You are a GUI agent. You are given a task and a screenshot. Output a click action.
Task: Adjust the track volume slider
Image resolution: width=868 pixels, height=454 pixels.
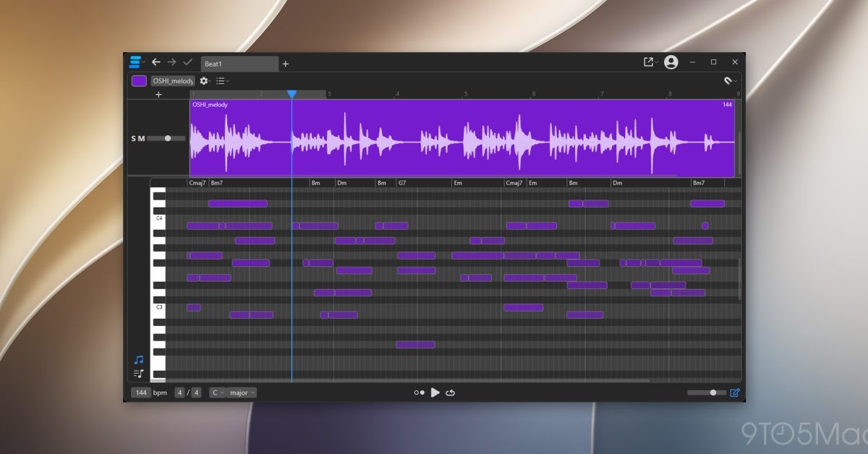(x=166, y=138)
